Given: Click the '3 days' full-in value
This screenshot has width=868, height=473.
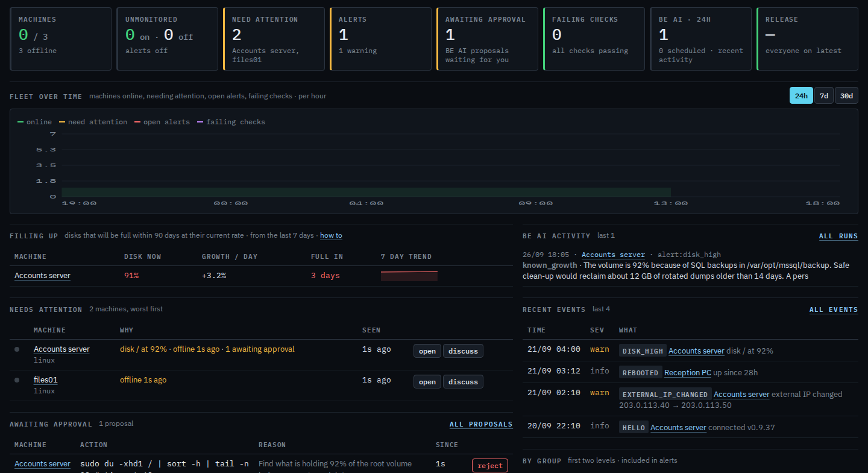Looking at the screenshot, I should tap(325, 276).
